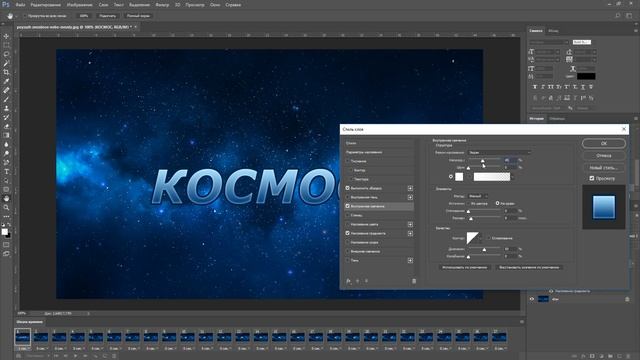Select the Magic Wand tool

click(x=6, y=63)
